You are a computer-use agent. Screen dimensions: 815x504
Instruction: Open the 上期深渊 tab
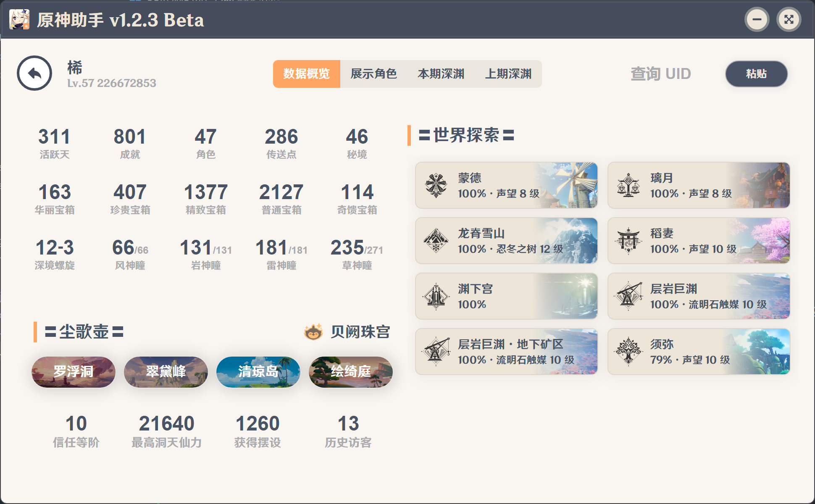click(x=508, y=74)
